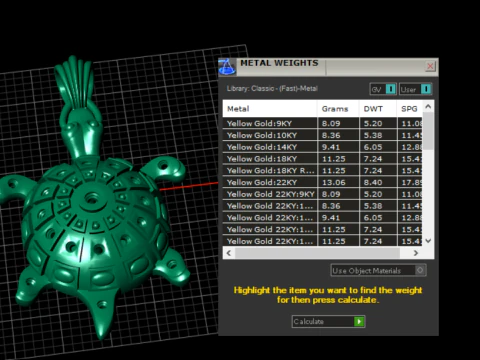Click the green arrow on Calculate
Screen dimensions: 480x360
pyautogui.click(x=359, y=321)
